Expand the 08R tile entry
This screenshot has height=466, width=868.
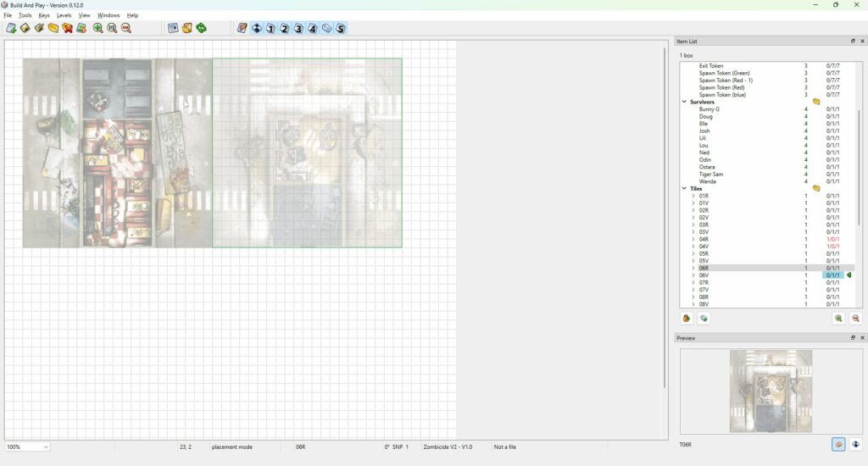pyautogui.click(x=693, y=297)
